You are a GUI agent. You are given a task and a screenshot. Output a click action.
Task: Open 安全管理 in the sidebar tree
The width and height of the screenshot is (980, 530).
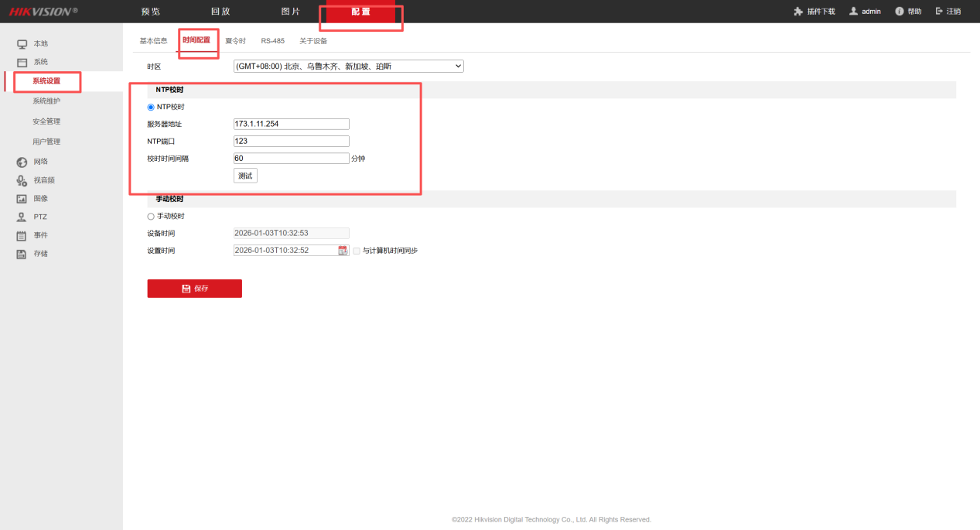(46, 121)
